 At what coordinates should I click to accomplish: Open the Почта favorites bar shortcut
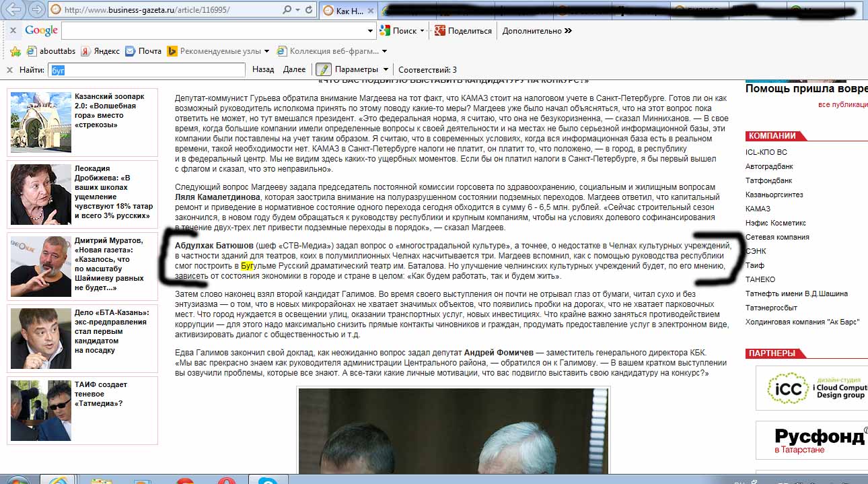pos(143,51)
